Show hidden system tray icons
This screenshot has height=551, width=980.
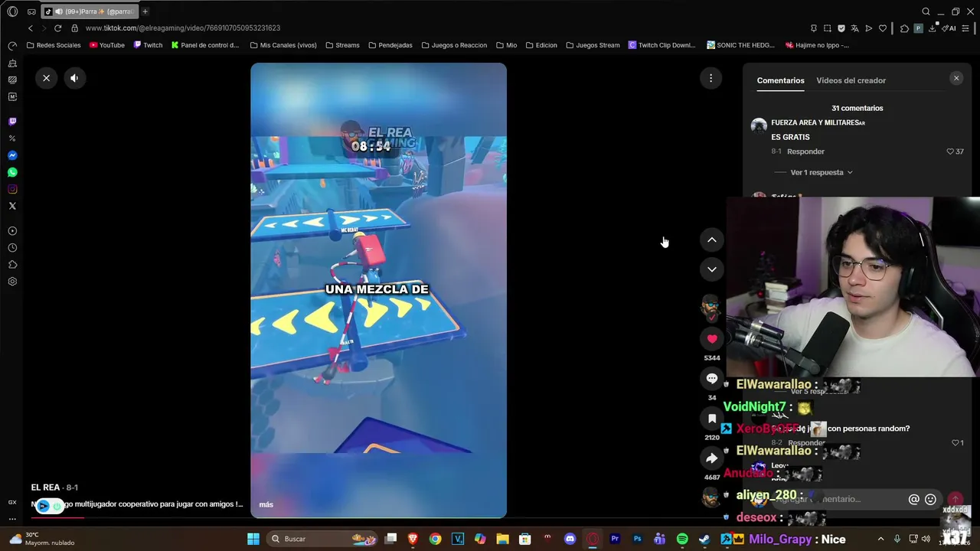point(880,539)
